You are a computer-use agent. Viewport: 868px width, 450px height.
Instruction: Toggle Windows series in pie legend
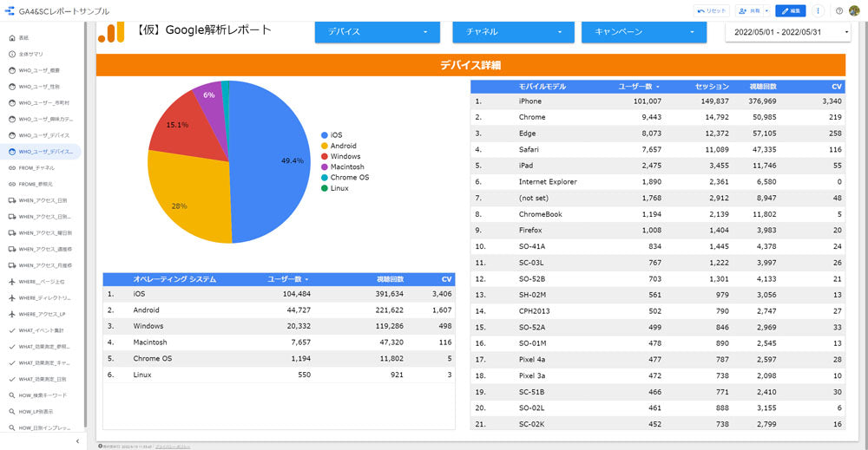click(345, 156)
